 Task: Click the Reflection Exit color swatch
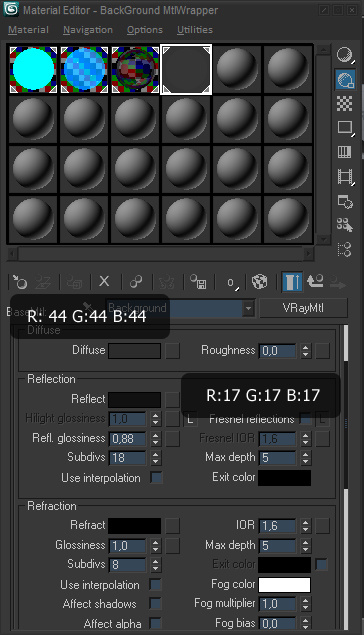[x=284, y=478]
